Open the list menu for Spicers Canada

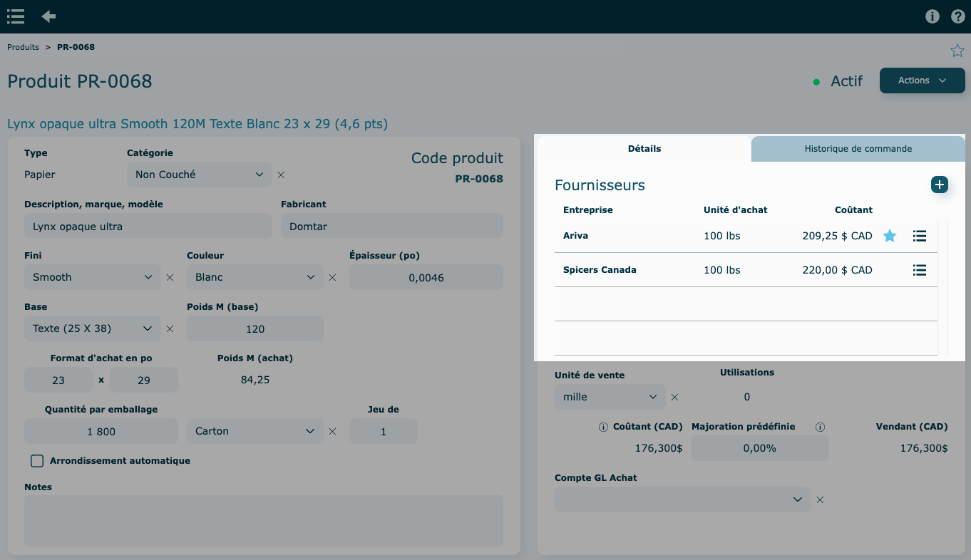tap(919, 270)
